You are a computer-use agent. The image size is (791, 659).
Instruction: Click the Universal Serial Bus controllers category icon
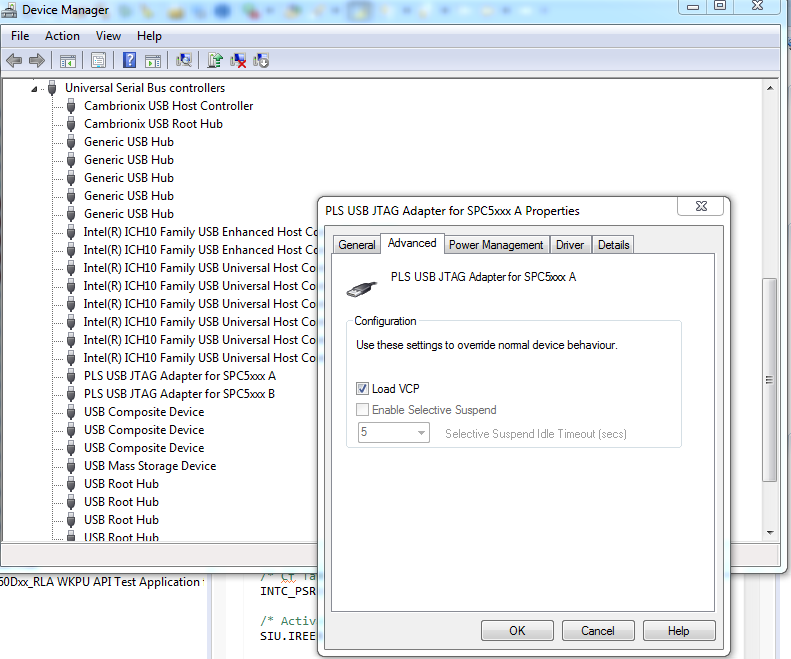tap(52, 88)
